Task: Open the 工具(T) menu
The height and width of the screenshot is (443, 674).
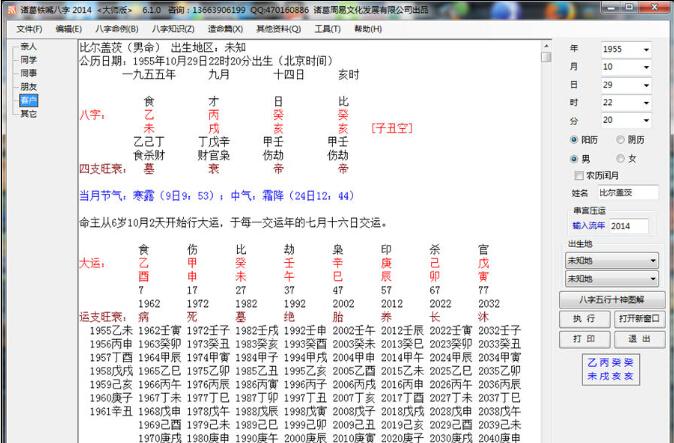Action: click(328, 29)
